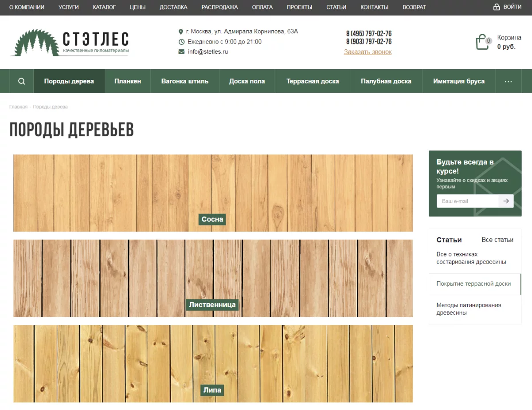Click the Москва address text

click(x=242, y=32)
